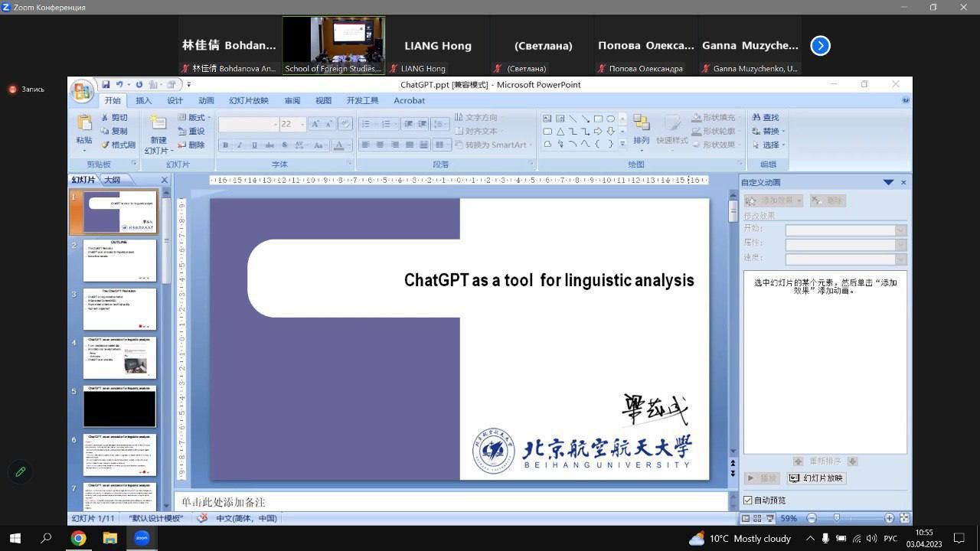Delete slide with 删除
This screenshot has width=980, height=551.
191,145
